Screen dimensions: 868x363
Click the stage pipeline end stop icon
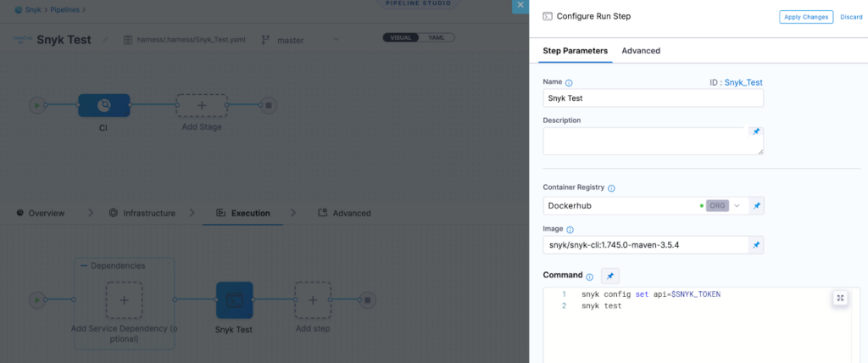(x=269, y=104)
